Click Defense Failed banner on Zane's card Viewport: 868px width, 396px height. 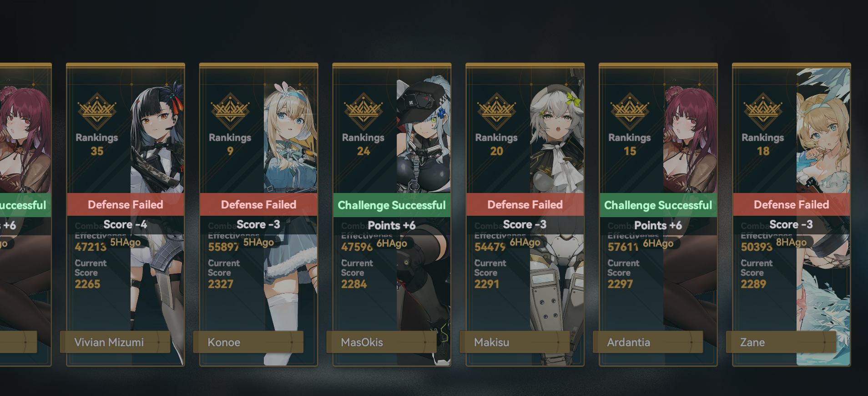[792, 204]
